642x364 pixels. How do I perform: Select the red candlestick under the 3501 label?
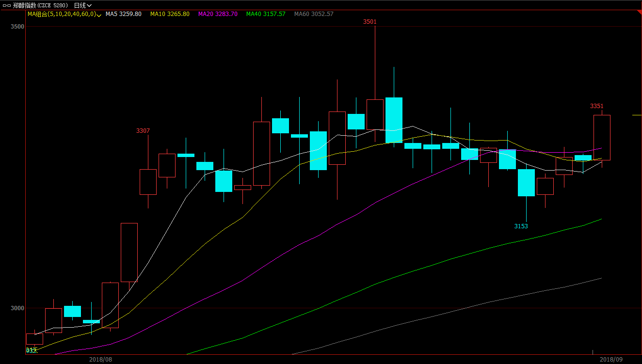tap(375, 114)
